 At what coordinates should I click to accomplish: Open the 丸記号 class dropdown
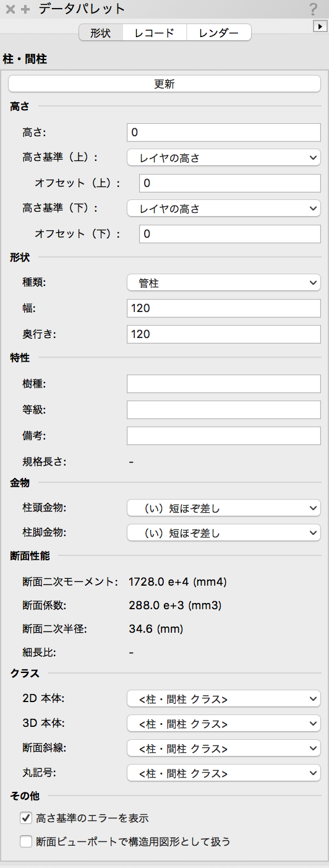click(x=224, y=773)
